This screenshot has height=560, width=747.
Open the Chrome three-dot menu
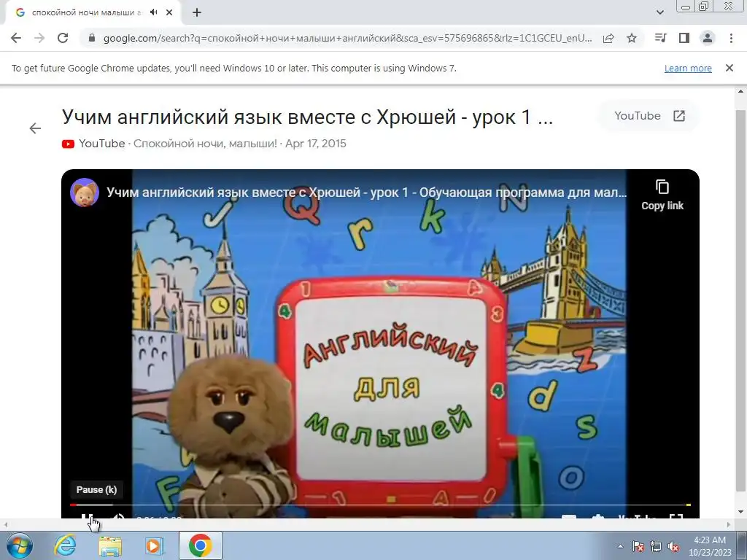click(x=731, y=38)
